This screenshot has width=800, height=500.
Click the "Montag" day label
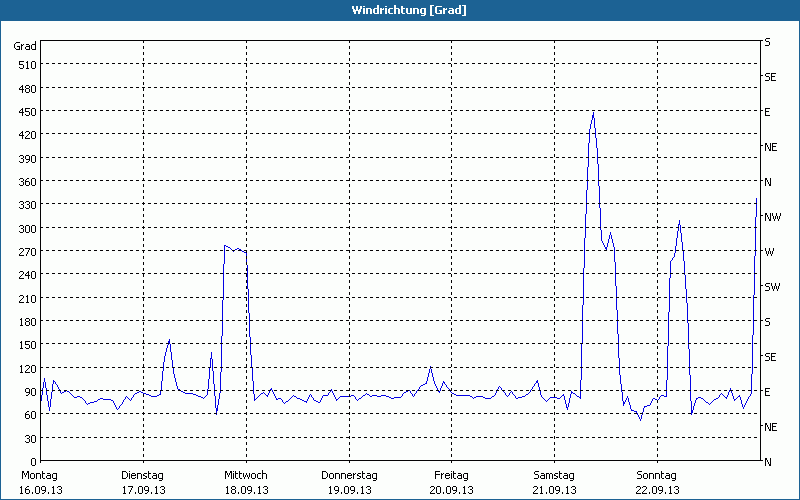[40, 475]
